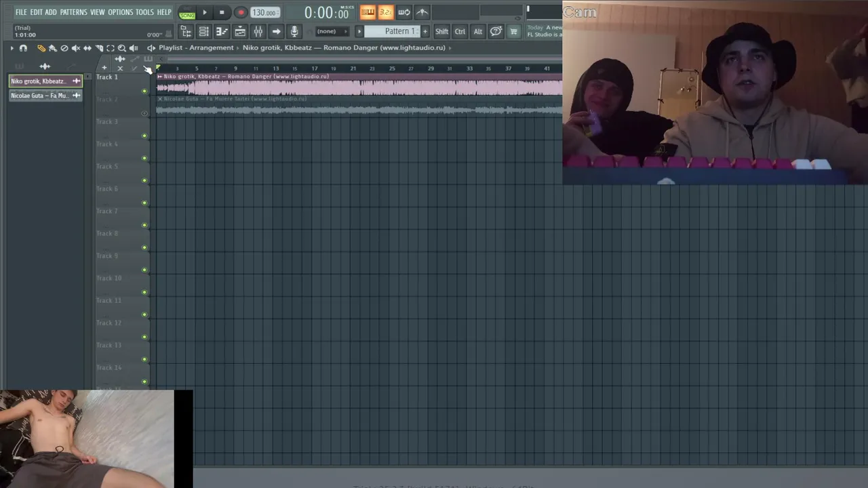Click the speaker icon before Playlist title

pyautogui.click(x=151, y=48)
